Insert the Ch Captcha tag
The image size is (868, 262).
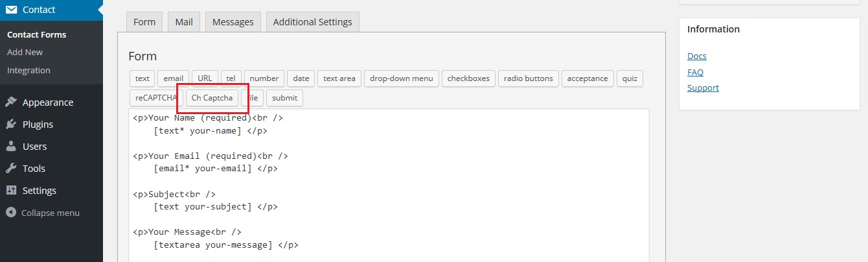(x=212, y=98)
